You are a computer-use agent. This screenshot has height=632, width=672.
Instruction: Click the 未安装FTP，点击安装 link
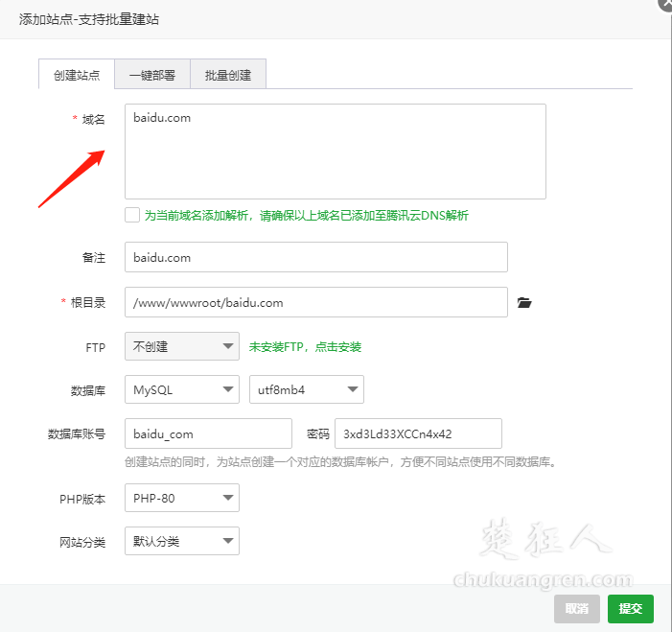[x=305, y=347]
